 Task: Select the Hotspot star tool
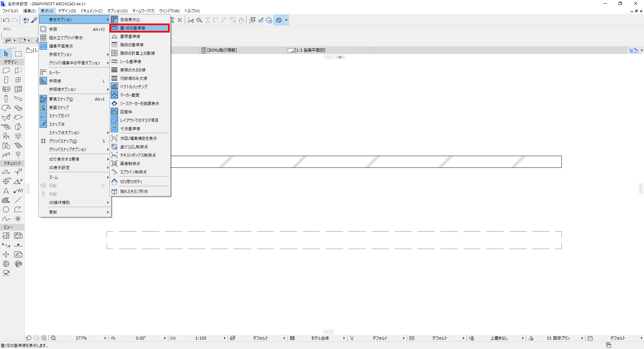pos(18,219)
